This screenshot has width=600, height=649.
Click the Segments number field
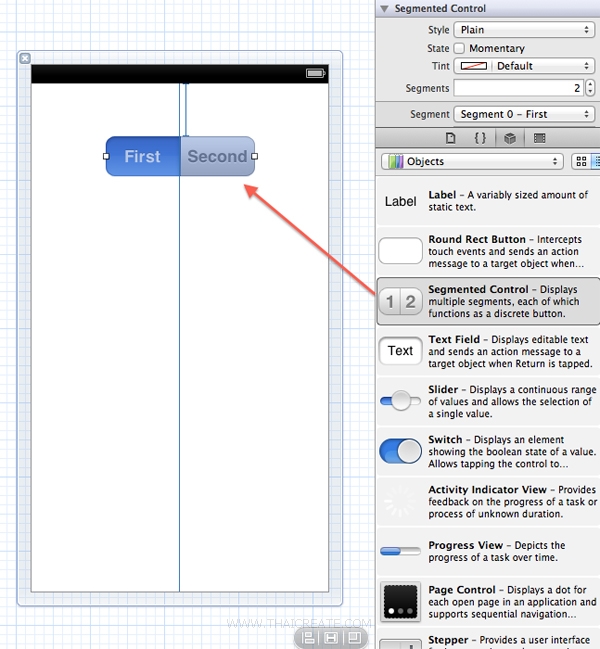coord(519,88)
